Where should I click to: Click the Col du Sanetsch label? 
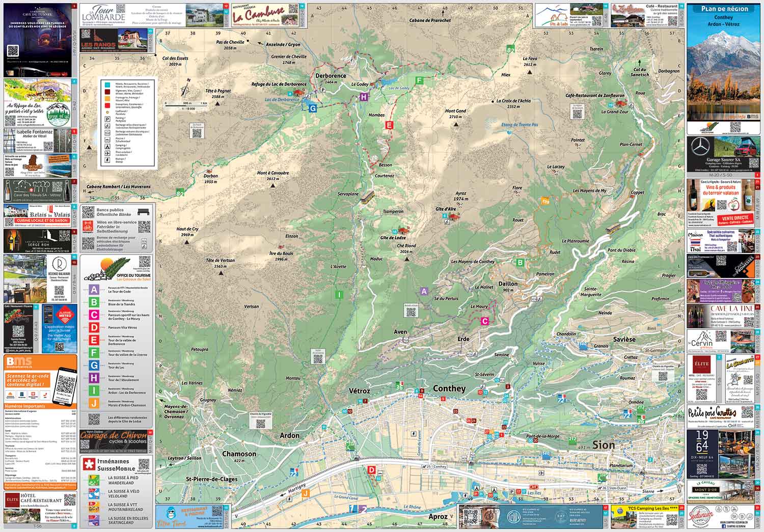(640, 72)
